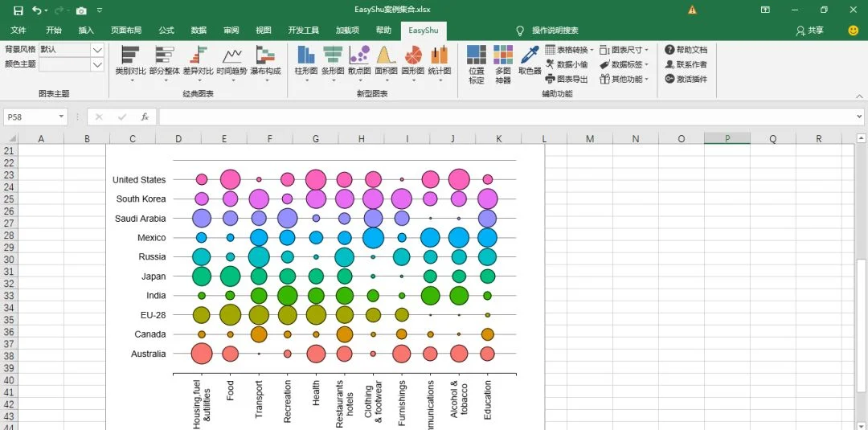Open the 文件 File tab
868x430 pixels.
18,31
